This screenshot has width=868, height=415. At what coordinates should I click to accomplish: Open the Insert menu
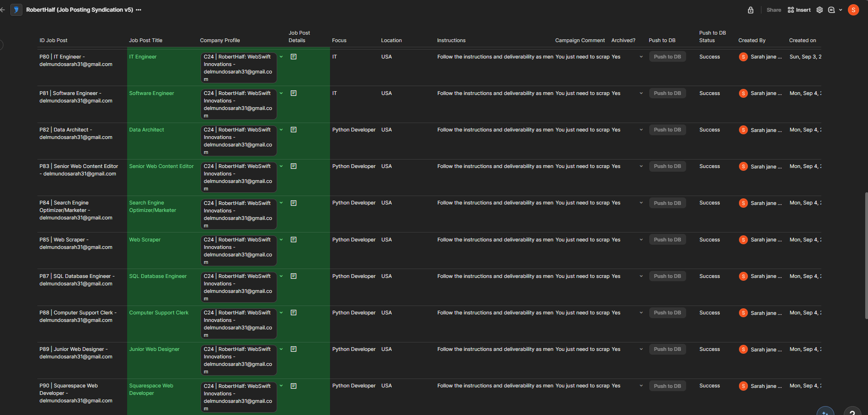pos(799,10)
